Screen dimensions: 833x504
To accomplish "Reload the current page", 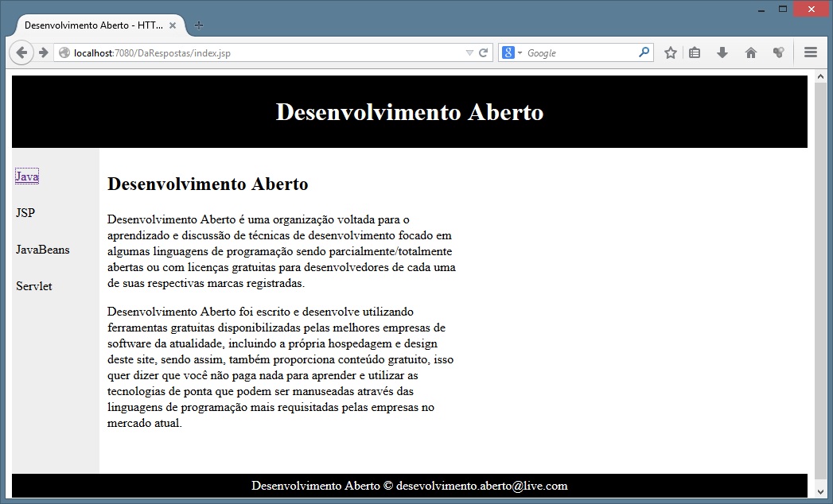I will pyautogui.click(x=483, y=53).
